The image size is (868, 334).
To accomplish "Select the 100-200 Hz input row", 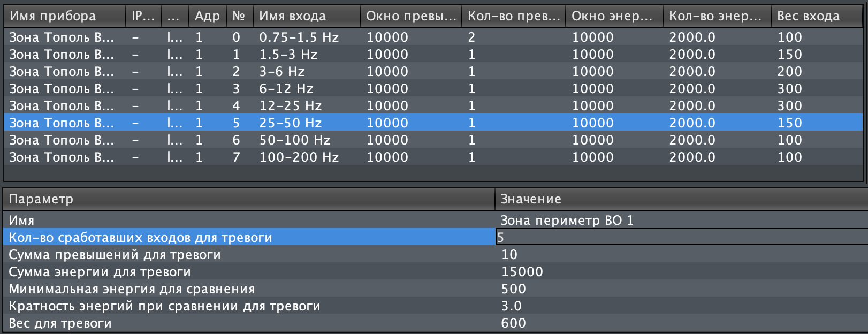I will [x=299, y=157].
